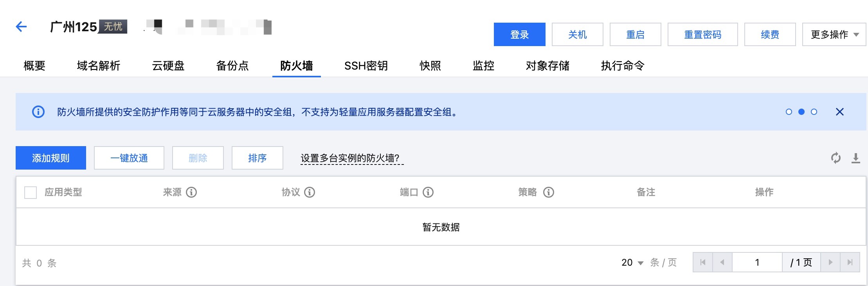868x286 pixels.
Task: Click the blue back arrow icon
Action: 21,27
